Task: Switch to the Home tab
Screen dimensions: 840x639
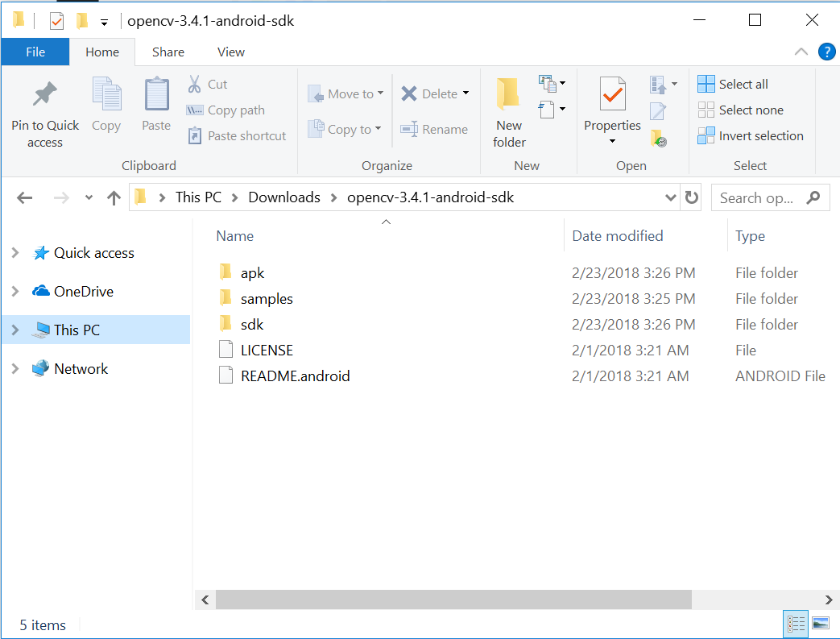Action: [x=102, y=52]
